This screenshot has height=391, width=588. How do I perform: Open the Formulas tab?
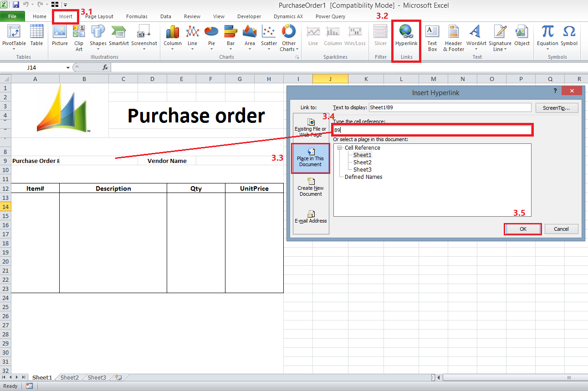(x=137, y=16)
